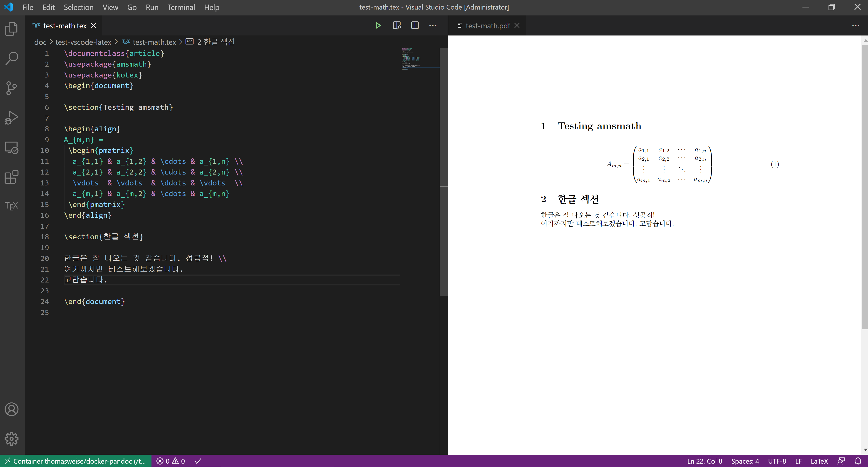Click View LaTeX PDF file icon

[x=397, y=26]
